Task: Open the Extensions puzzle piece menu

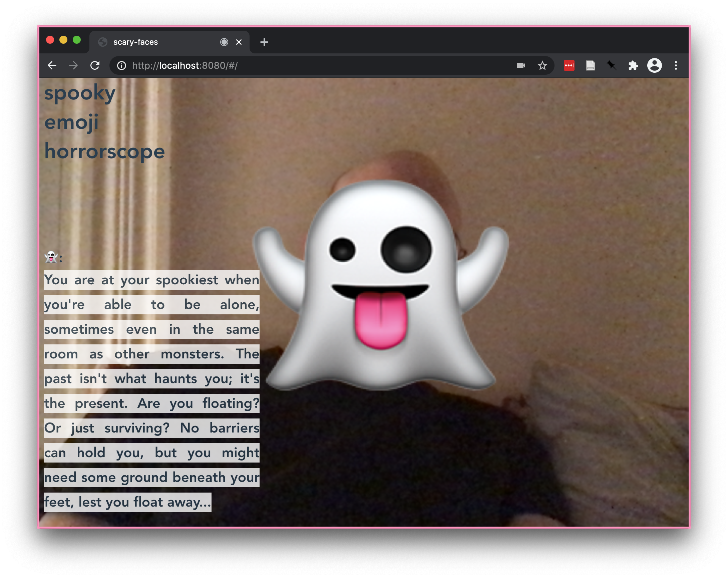Action: tap(633, 65)
